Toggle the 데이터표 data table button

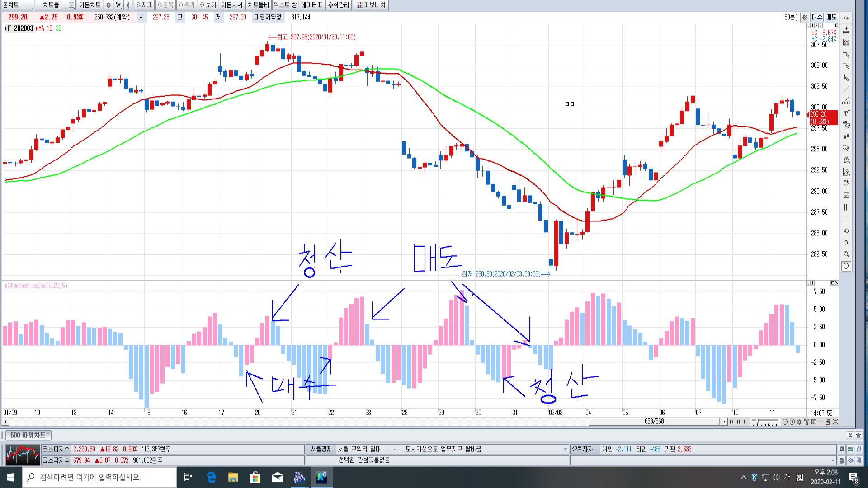tap(312, 5)
